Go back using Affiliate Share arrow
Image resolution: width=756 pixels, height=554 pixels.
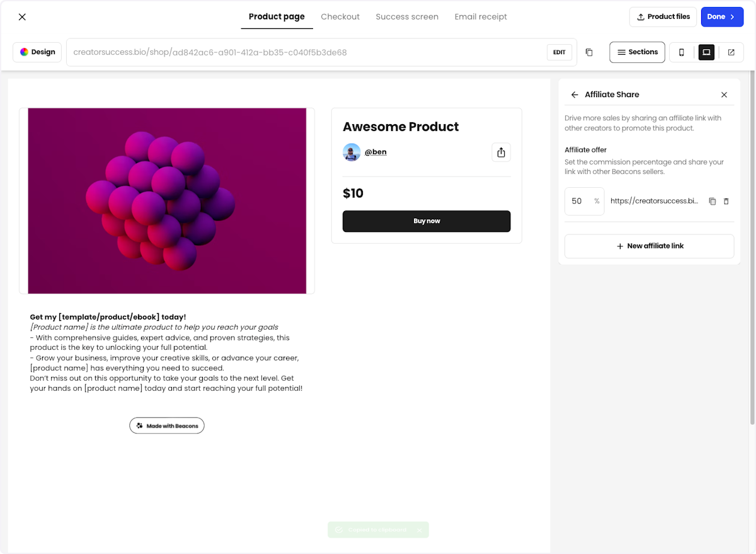click(575, 95)
